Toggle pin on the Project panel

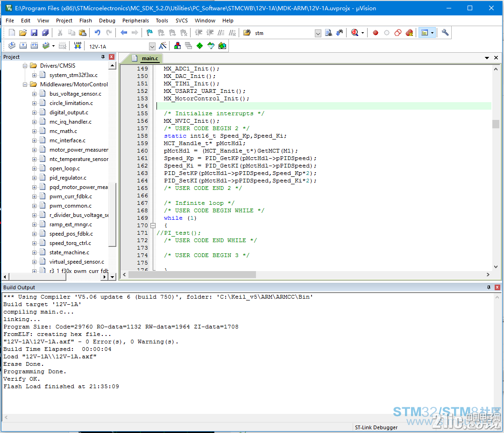click(103, 57)
